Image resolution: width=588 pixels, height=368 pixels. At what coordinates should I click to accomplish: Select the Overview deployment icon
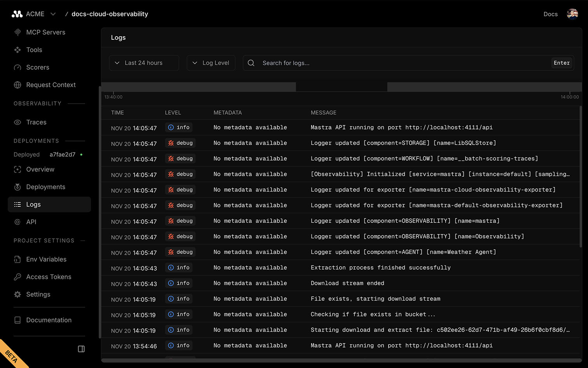tap(17, 169)
